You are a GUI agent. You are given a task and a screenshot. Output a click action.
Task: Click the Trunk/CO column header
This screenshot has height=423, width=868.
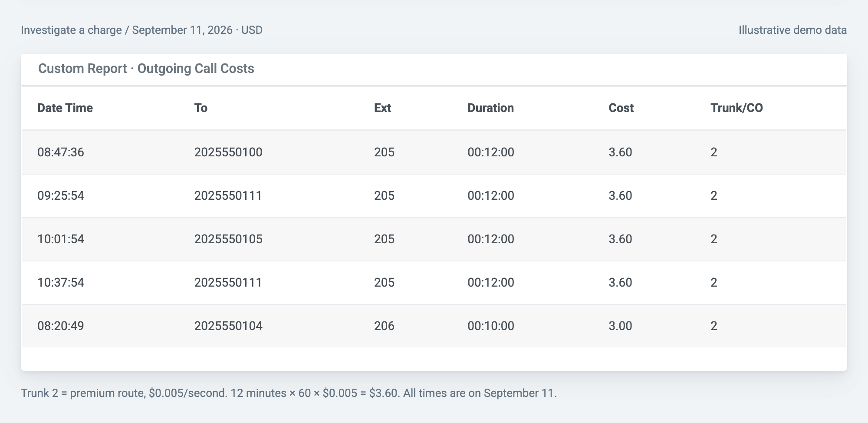click(x=736, y=108)
